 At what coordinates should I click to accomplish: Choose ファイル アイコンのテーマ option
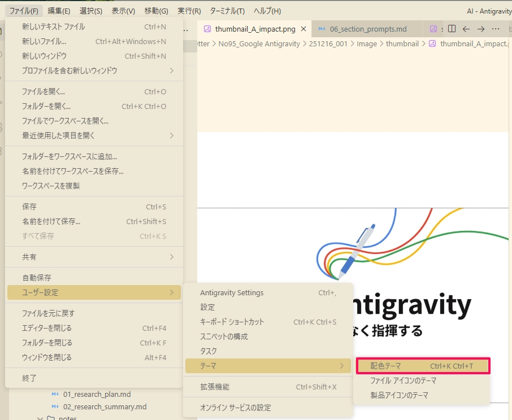coord(422,380)
